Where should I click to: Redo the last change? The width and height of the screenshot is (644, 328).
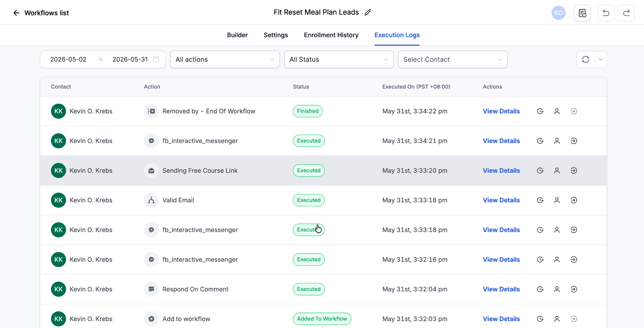(626, 13)
